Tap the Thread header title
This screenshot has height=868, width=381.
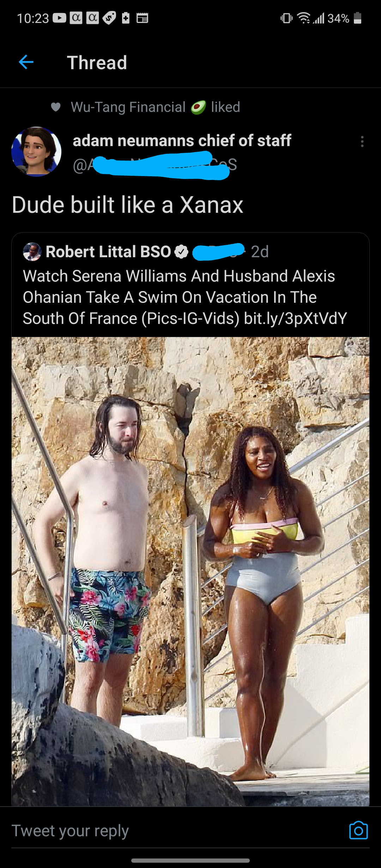[x=97, y=62]
